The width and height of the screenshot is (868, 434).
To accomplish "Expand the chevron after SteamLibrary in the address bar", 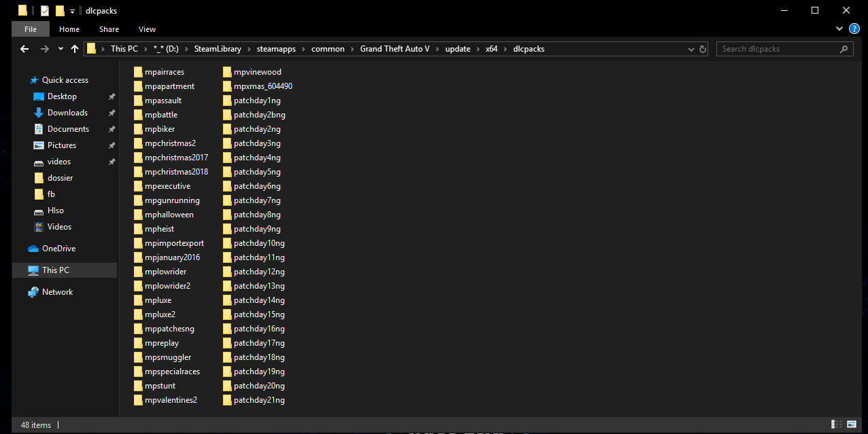I will (x=249, y=49).
